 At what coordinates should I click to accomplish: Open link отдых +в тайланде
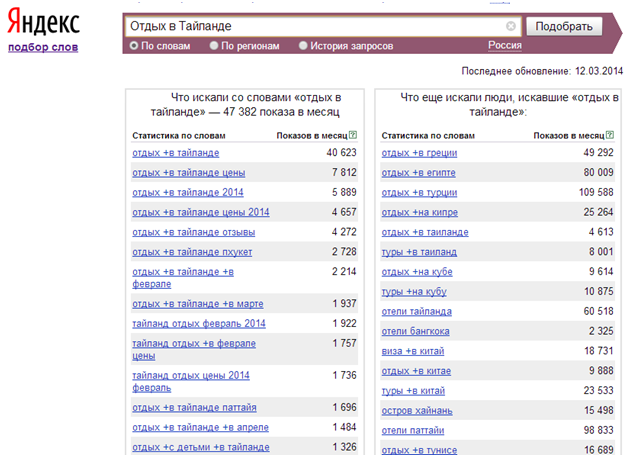click(176, 153)
